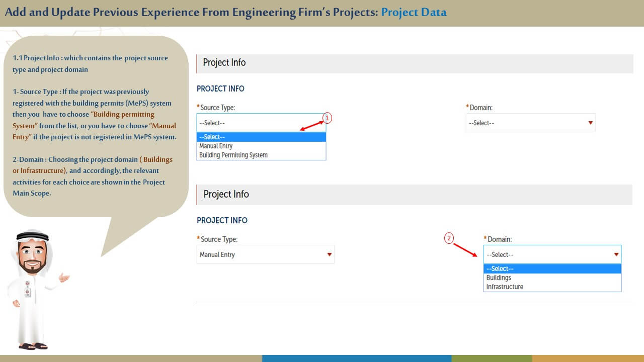The image size is (644, 362).
Task: Pick highlighted --Select-- in the Domain list
Action: (x=500, y=269)
